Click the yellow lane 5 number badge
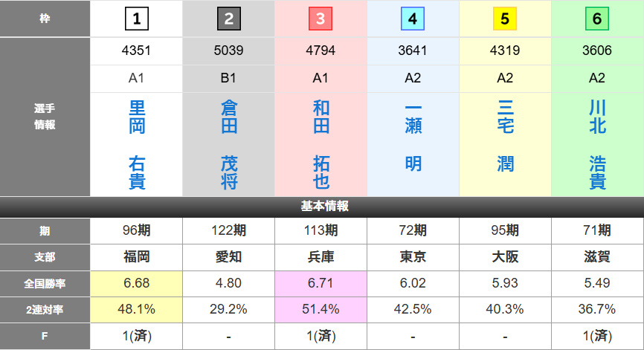 pyautogui.click(x=505, y=19)
